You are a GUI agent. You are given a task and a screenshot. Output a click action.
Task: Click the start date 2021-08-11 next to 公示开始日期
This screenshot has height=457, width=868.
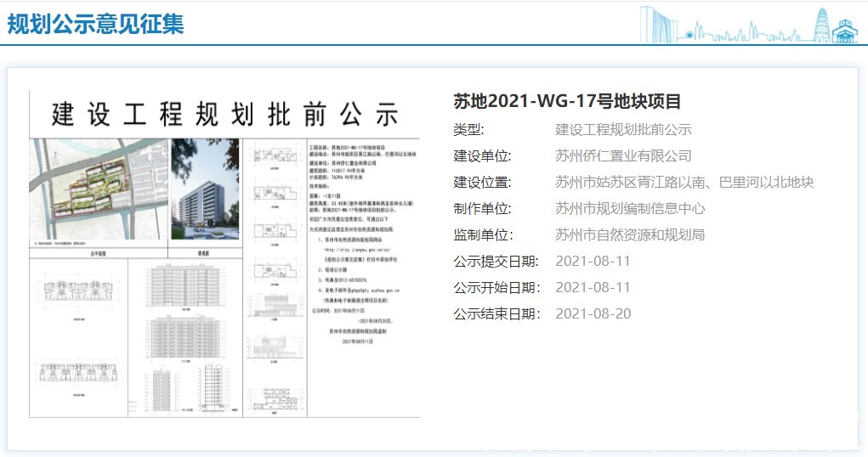coord(593,287)
